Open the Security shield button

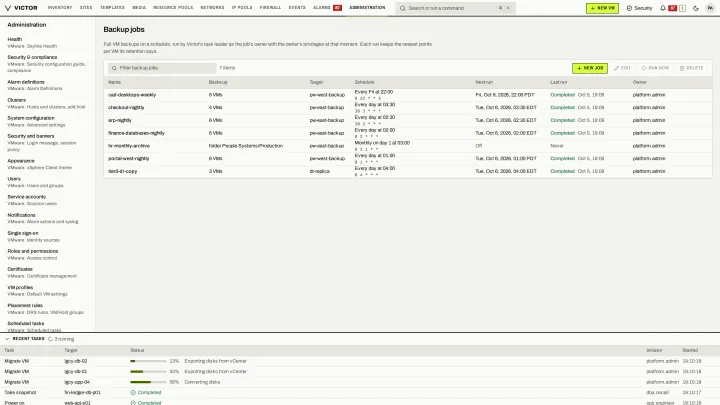click(x=639, y=8)
